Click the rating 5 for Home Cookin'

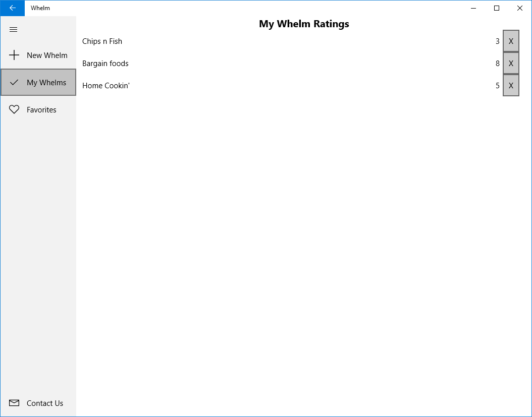click(x=497, y=86)
